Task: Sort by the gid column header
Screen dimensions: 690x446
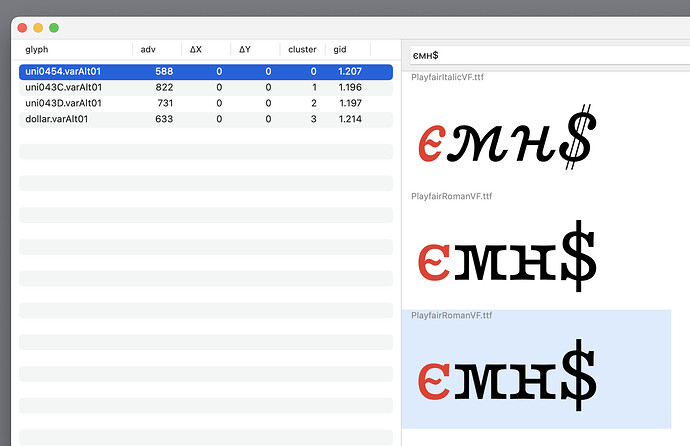Action: 340,49
